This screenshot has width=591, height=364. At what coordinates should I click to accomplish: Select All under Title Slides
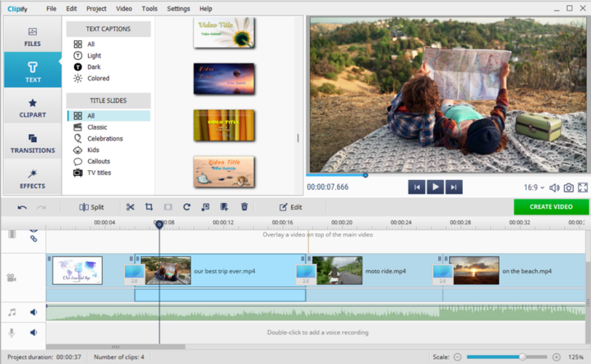[x=108, y=116]
